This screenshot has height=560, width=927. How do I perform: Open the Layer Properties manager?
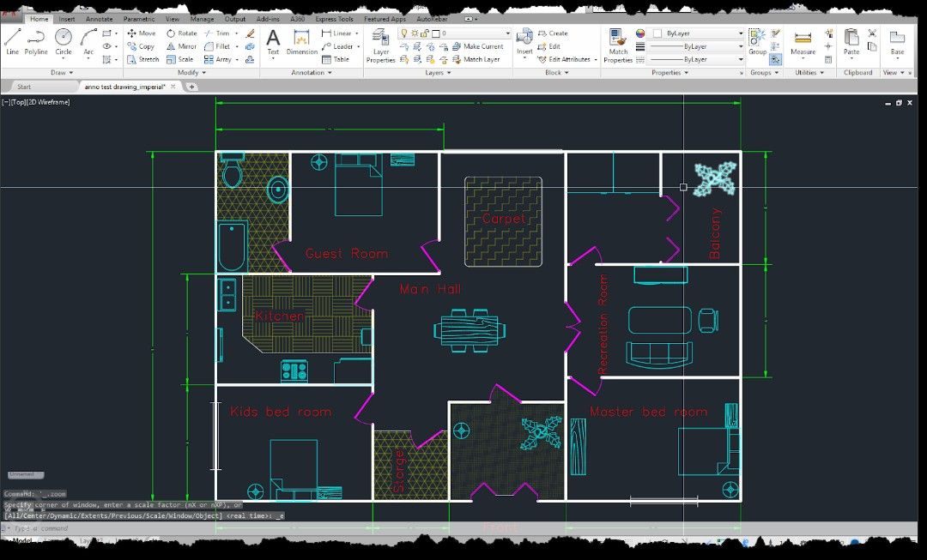[381, 43]
